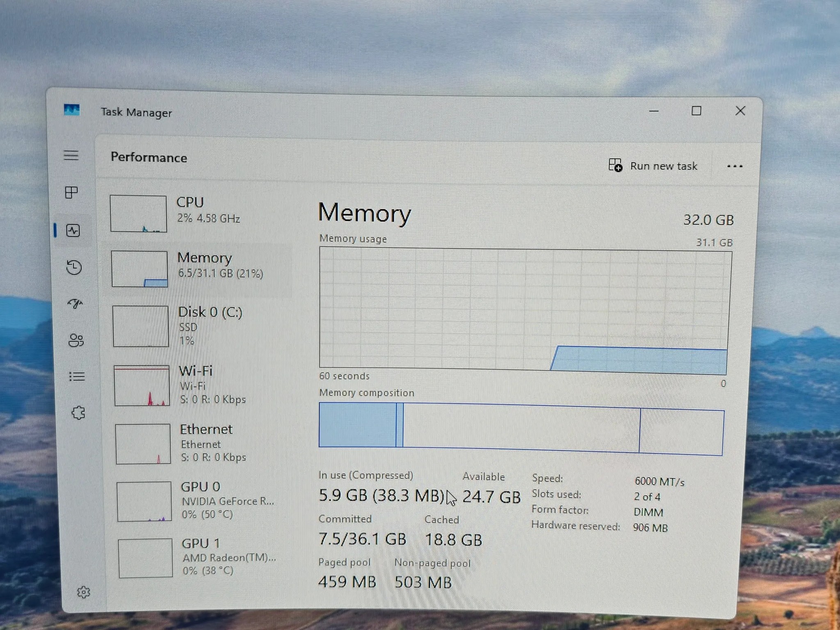Image resolution: width=840 pixels, height=630 pixels.
Task: Select the Performance sidebar icon
Action: coord(73,231)
